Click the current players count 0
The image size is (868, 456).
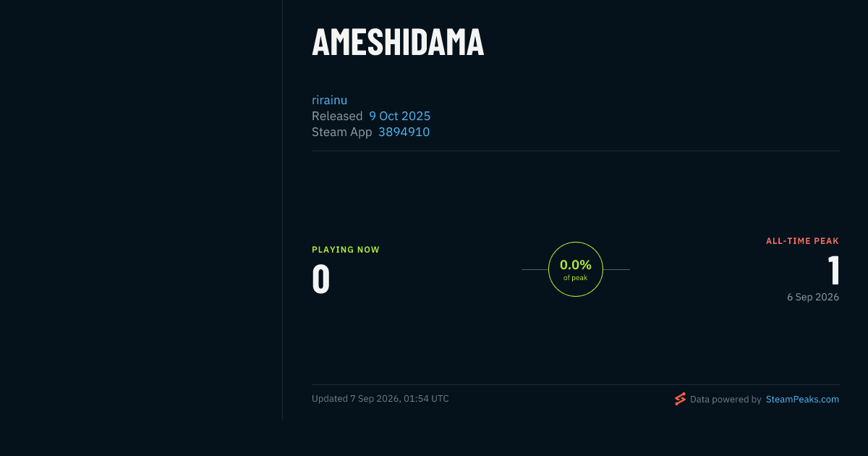tap(321, 279)
